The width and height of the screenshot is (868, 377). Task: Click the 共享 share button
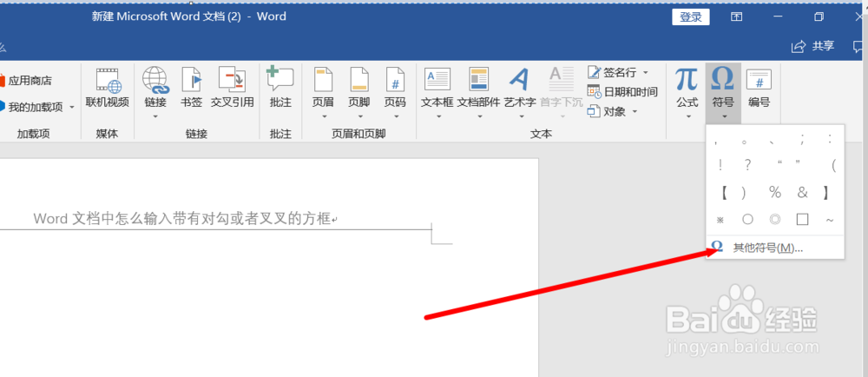tap(813, 47)
